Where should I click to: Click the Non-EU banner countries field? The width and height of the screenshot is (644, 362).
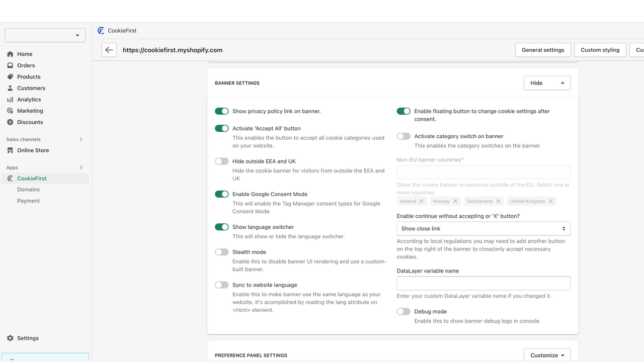click(x=484, y=172)
